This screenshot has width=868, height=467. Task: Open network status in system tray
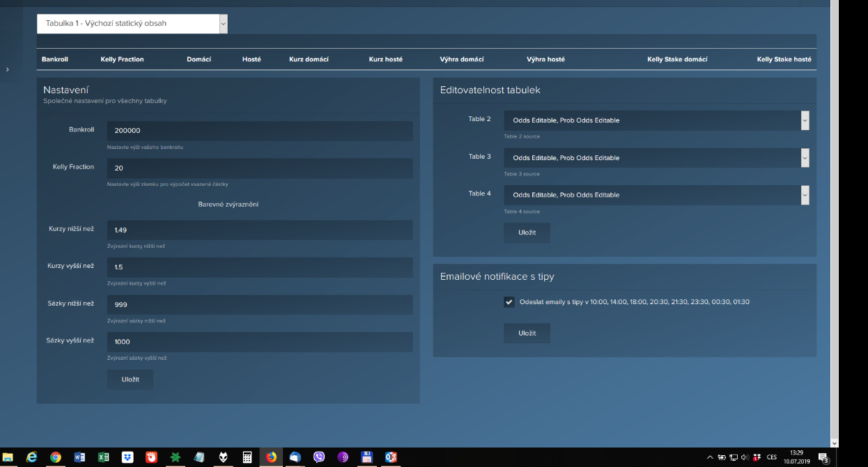point(733,457)
